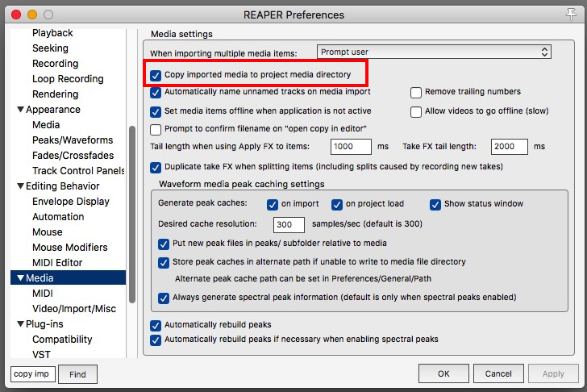Open the Prompt user import dropdown

(434, 52)
